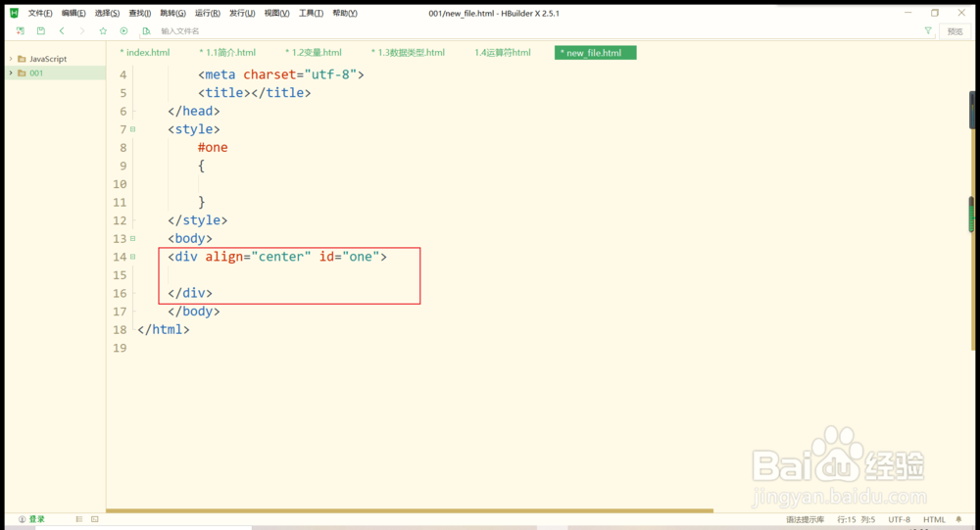Image resolution: width=980 pixels, height=530 pixels.
Task: Select the new_file.html tab
Action: click(595, 53)
